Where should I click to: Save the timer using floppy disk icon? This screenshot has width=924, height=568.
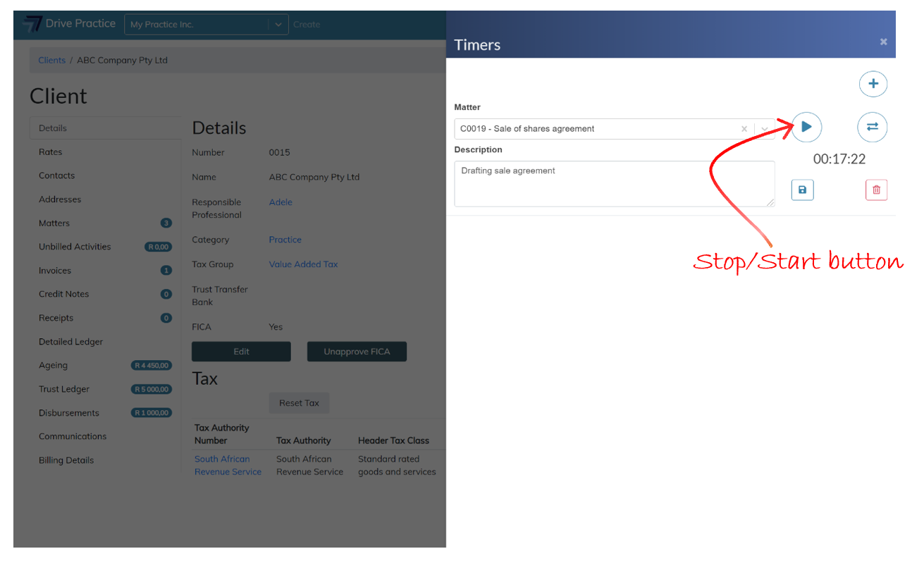(802, 190)
